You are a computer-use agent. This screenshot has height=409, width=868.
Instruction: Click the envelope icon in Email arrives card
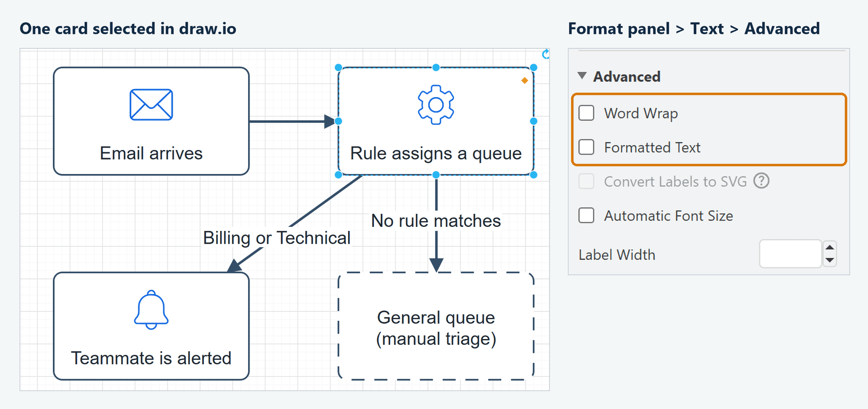pos(151,105)
